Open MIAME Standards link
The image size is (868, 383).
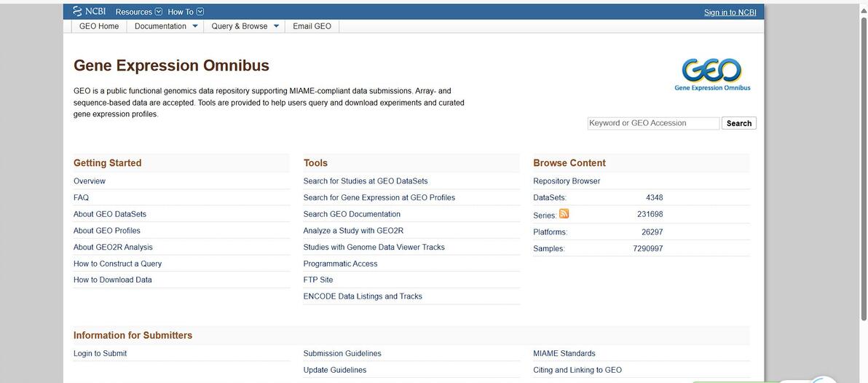pos(564,354)
